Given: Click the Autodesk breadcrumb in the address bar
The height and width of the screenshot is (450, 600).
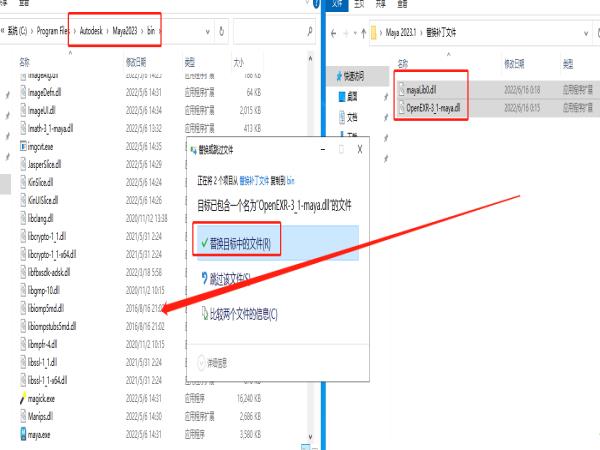Looking at the screenshot, I should [x=91, y=31].
